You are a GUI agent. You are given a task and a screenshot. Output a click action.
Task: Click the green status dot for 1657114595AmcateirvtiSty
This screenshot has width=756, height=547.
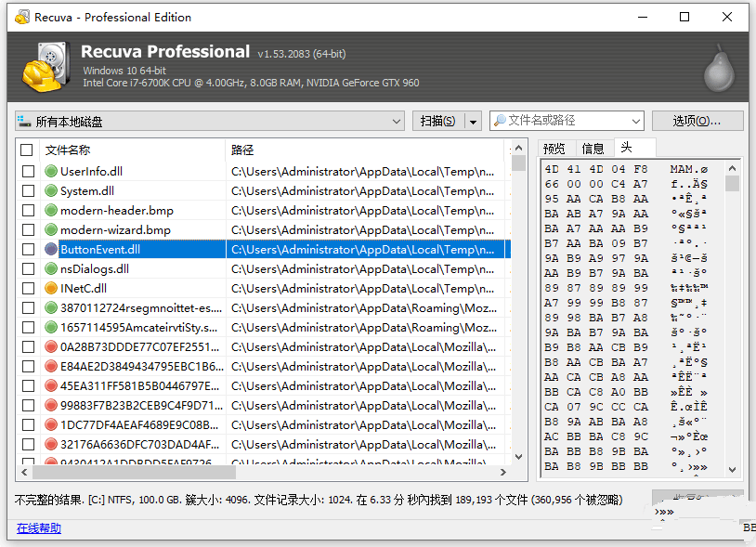click(x=51, y=327)
